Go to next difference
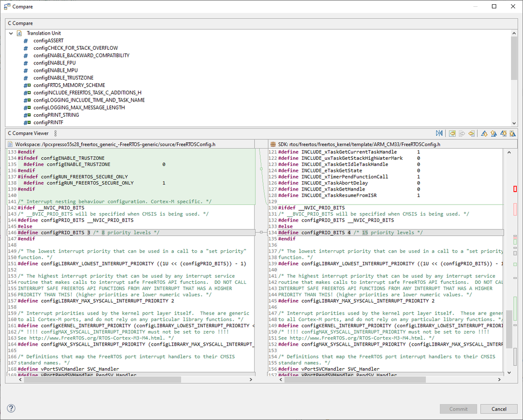The height and width of the screenshot is (420, 523). pos(484,134)
